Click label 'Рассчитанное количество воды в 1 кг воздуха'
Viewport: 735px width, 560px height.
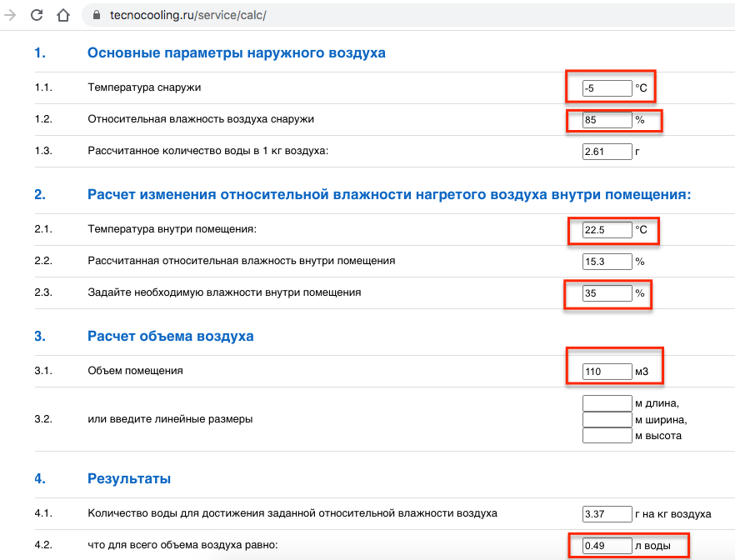pyautogui.click(x=208, y=151)
